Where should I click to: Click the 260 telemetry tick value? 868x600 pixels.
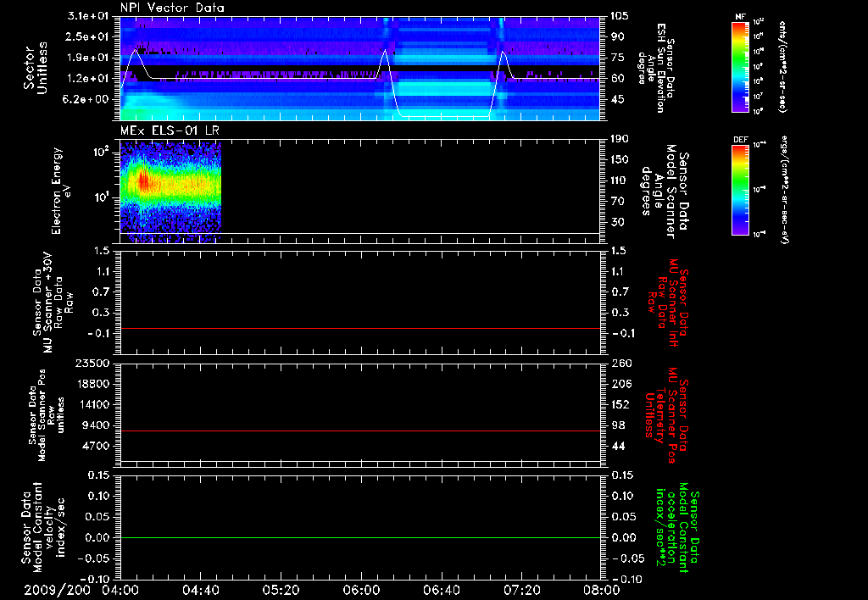click(620, 363)
